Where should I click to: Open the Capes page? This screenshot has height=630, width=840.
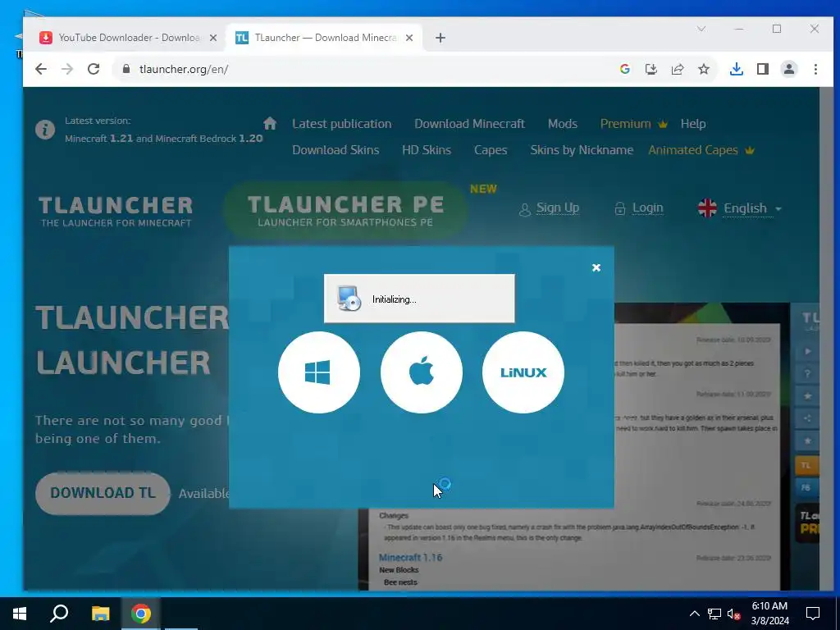491,150
